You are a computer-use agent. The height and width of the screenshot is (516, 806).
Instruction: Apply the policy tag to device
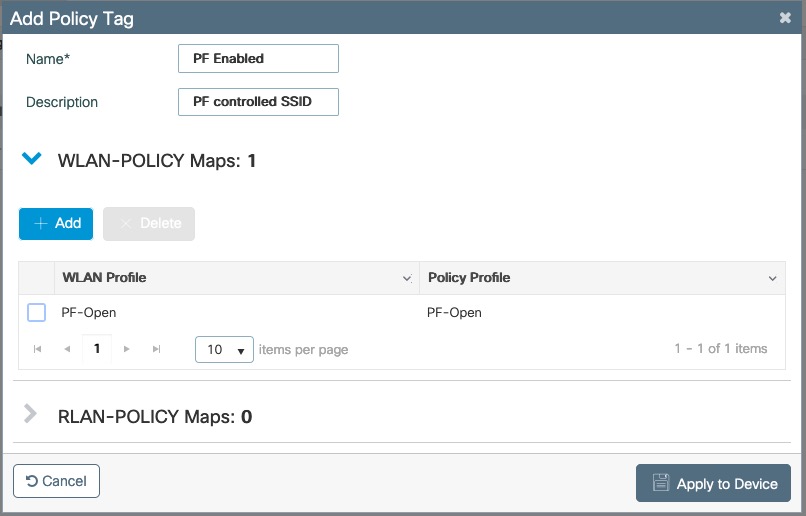point(713,483)
